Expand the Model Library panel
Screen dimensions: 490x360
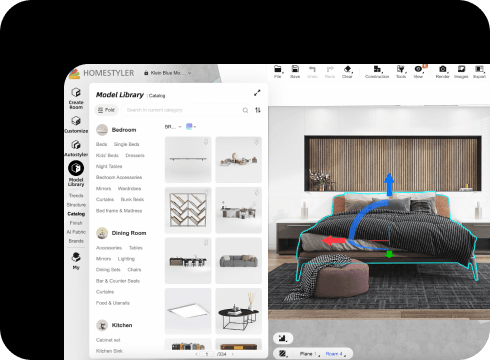257,93
